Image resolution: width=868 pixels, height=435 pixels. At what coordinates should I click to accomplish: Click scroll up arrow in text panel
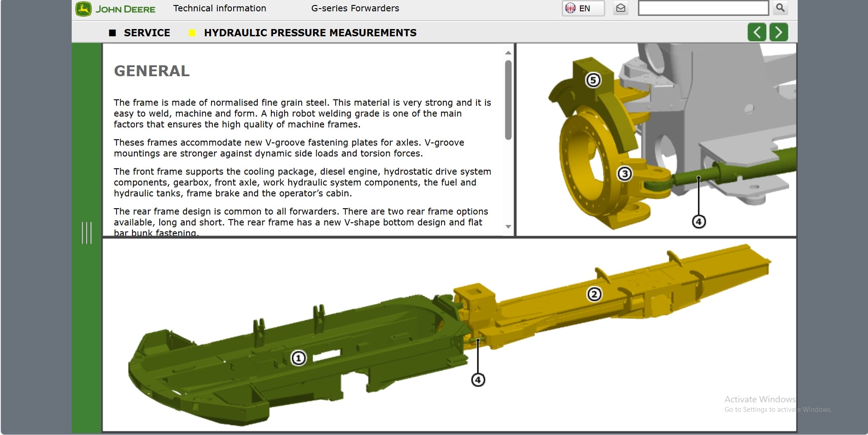coord(508,53)
